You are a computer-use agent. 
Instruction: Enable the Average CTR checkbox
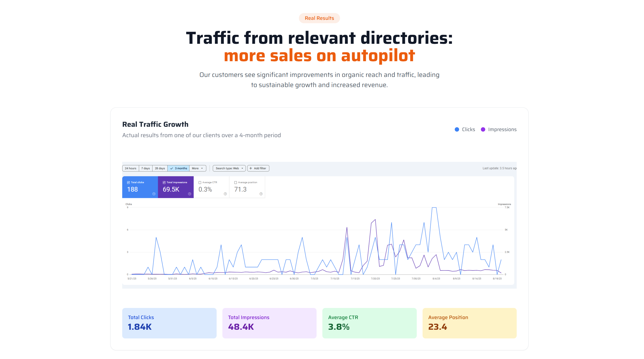[x=200, y=183]
